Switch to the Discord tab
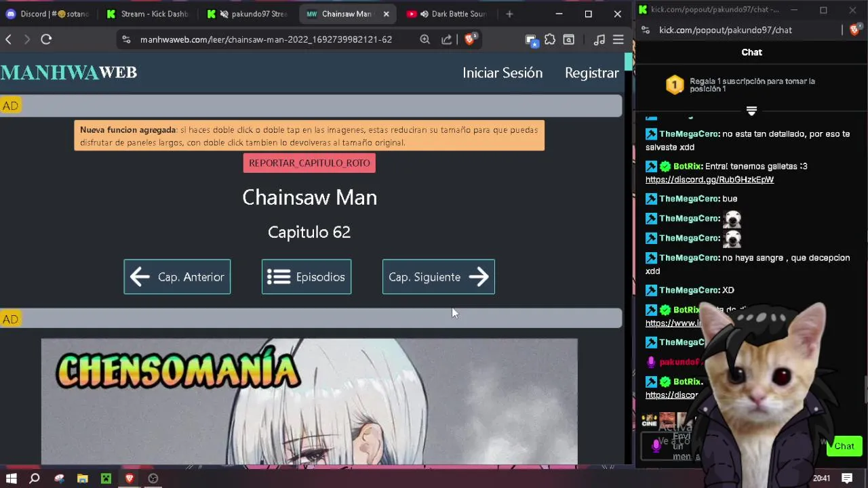The width and height of the screenshot is (868, 488). click(47, 14)
